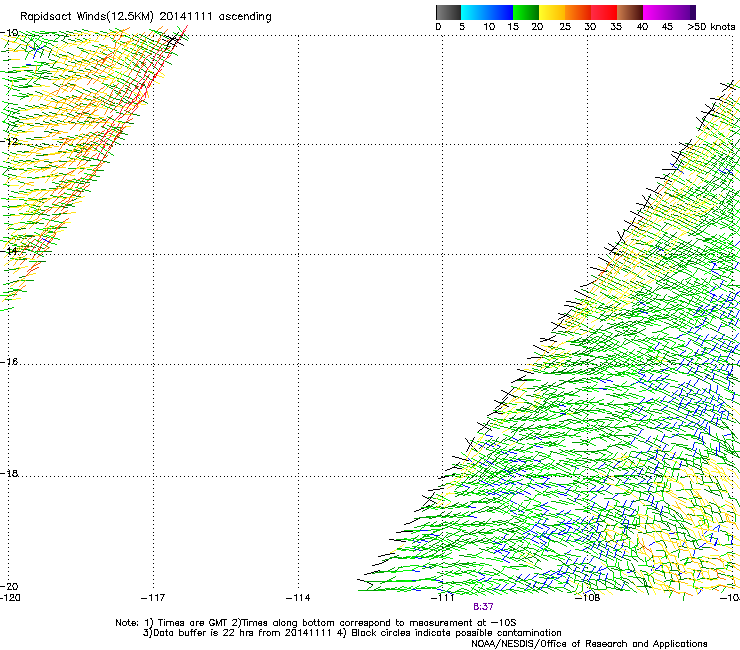Select the cyan-to-blue 5–15 knots legend segment
The image size is (740, 650).
[487, 12]
